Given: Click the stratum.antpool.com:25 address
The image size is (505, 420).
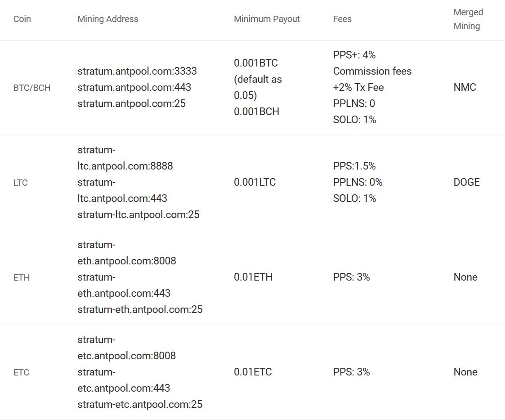Looking at the screenshot, I should point(131,103).
